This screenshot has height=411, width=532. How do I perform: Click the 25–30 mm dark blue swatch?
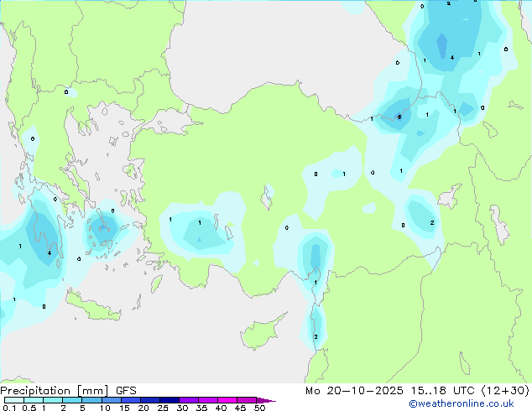coord(169,400)
